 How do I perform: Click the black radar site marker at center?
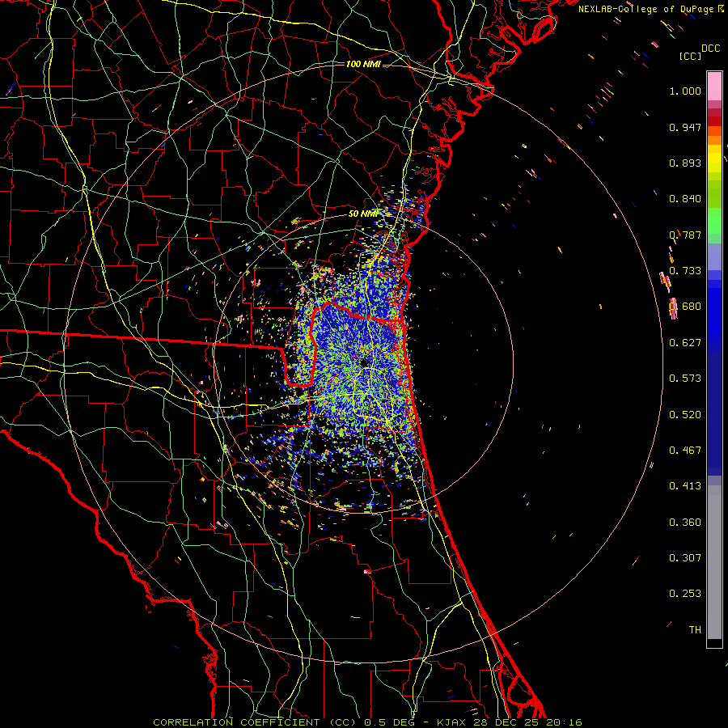[x=364, y=362]
